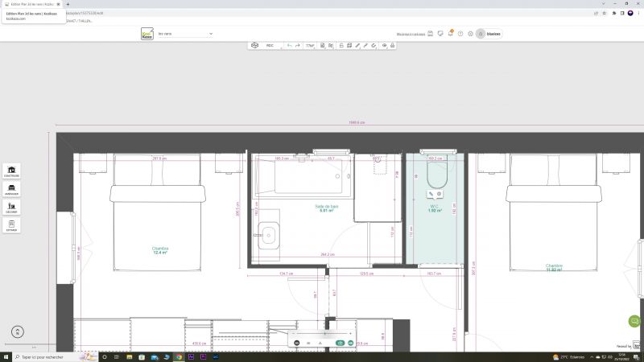Open the 3D layers view icon

click(x=254, y=46)
